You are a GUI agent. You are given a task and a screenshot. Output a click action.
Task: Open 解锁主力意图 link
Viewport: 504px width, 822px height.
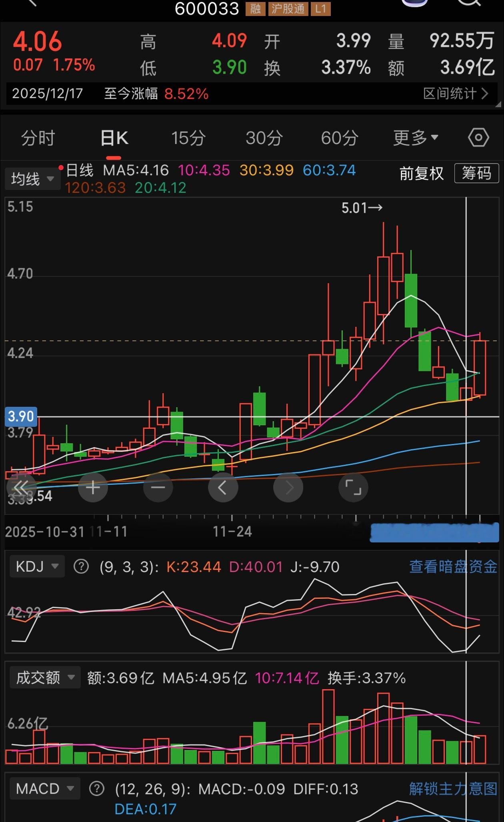[x=453, y=789]
